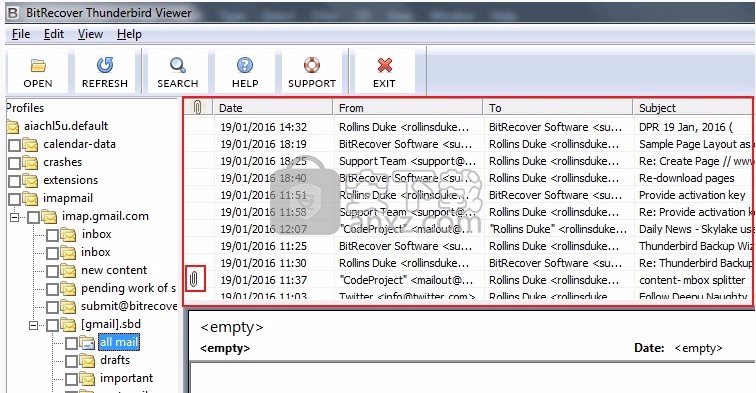Select the pending work of s folder
The image size is (756, 393).
tap(128, 288)
